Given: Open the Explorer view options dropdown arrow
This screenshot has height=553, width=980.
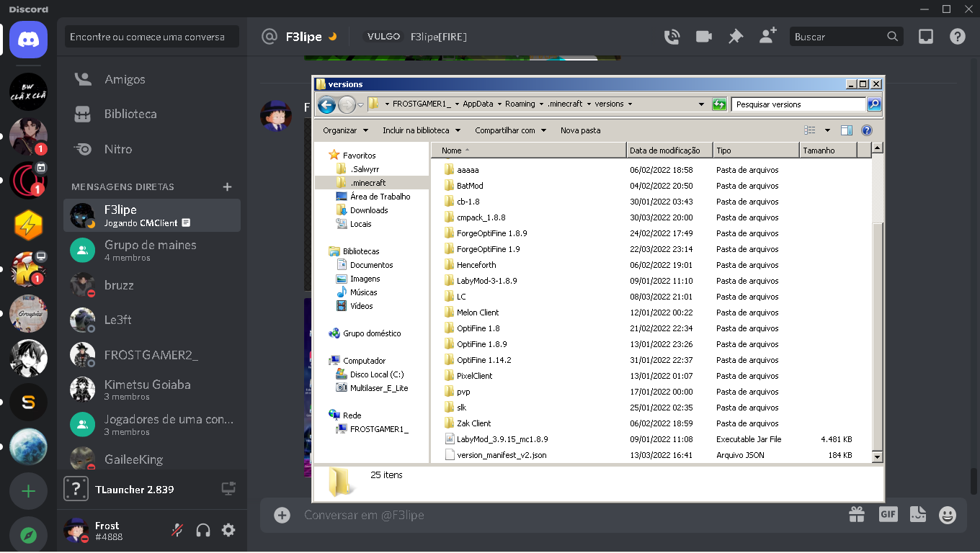Looking at the screenshot, I should pyautogui.click(x=827, y=130).
